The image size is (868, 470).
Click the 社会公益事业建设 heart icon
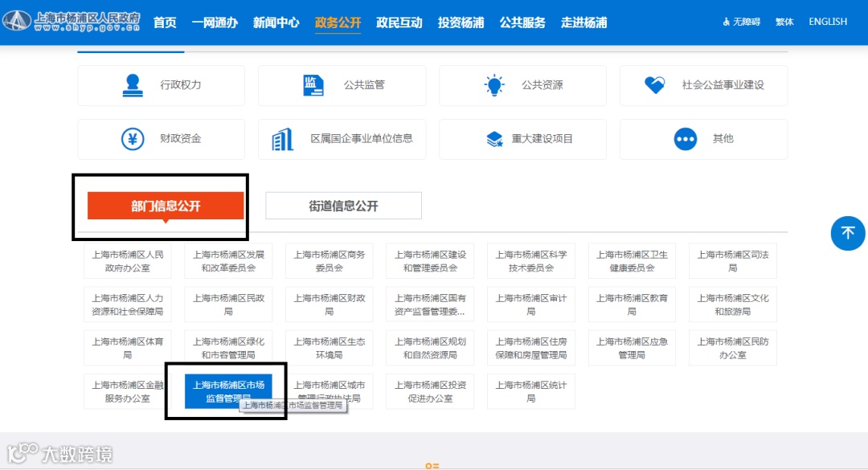tap(654, 84)
